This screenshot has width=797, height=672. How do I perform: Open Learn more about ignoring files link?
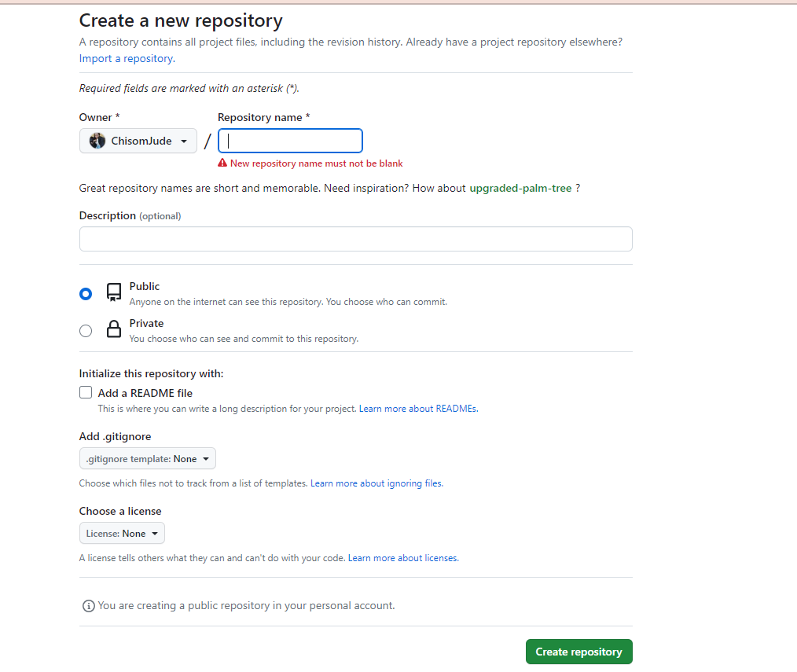376,484
